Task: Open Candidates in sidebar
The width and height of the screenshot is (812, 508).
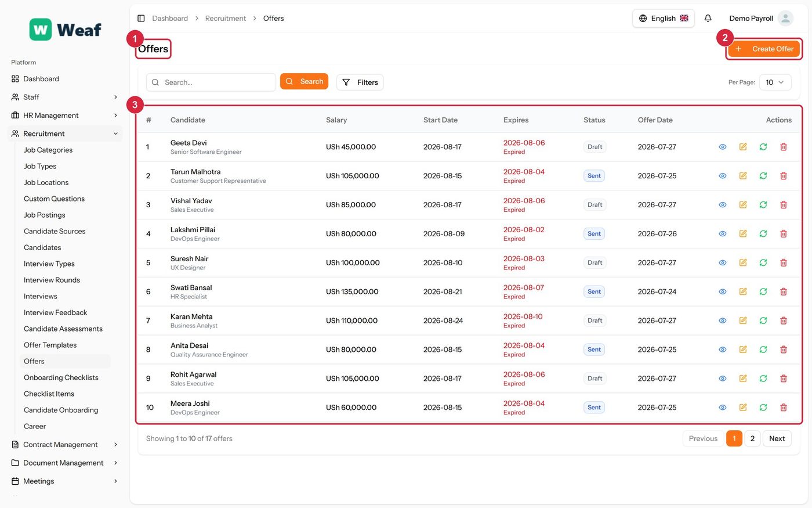Action: pos(42,247)
